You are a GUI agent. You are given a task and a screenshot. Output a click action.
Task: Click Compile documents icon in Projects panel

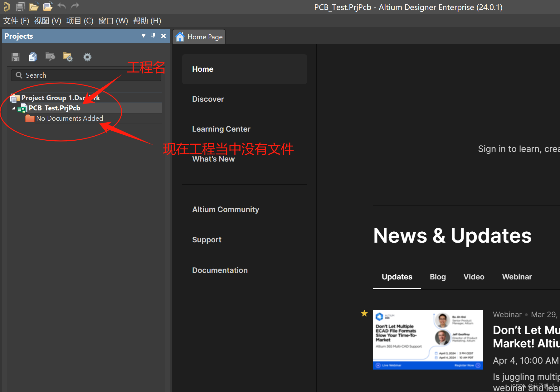tap(33, 57)
